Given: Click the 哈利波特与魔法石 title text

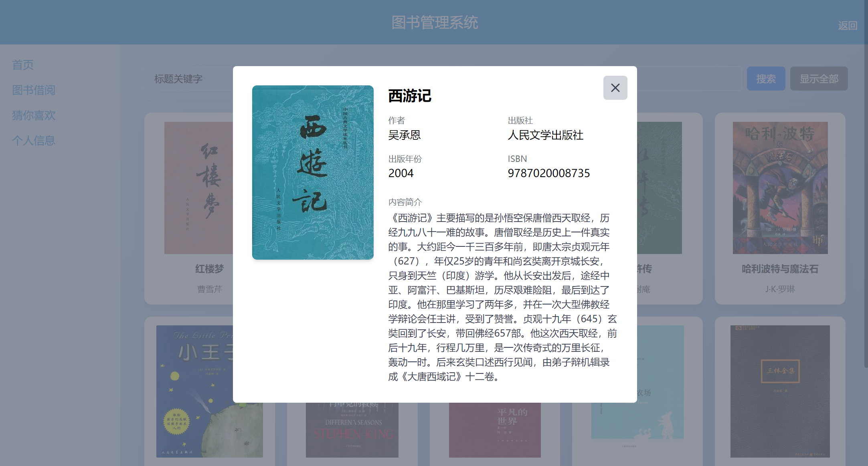Looking at the screenshot, I should pyautogui.click(x=780, y=269).
